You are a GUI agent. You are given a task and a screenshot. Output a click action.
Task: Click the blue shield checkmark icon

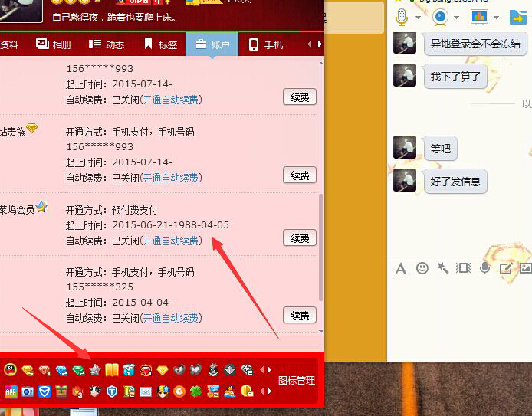tap(44, 391)
